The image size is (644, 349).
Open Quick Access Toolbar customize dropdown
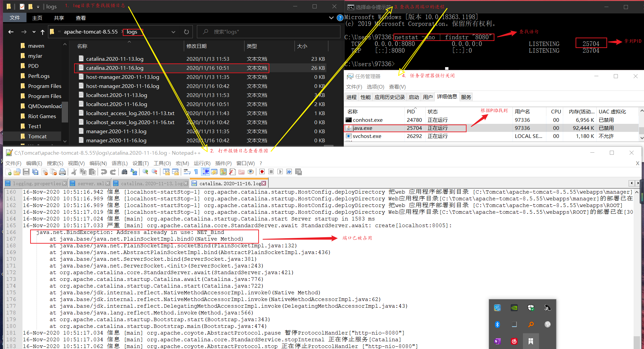pyautogui.click(x=38, y=7)
